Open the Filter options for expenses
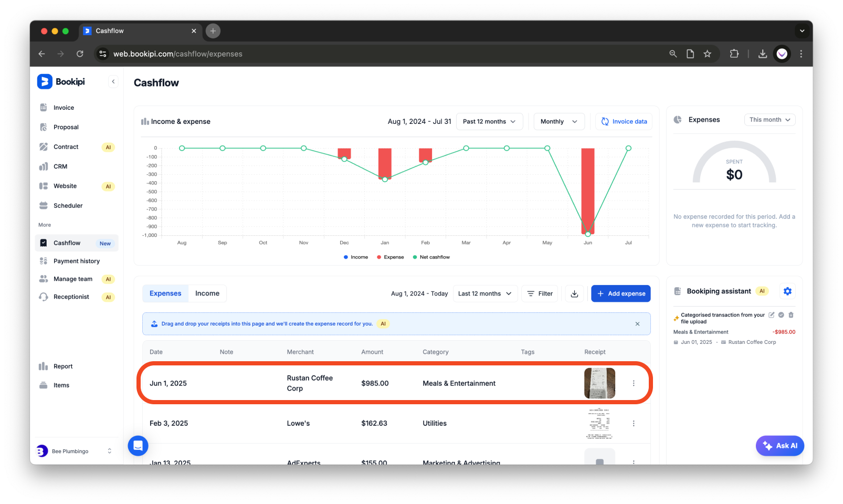Viewport: 843px width, 504px height. click(x=540, y=293)
